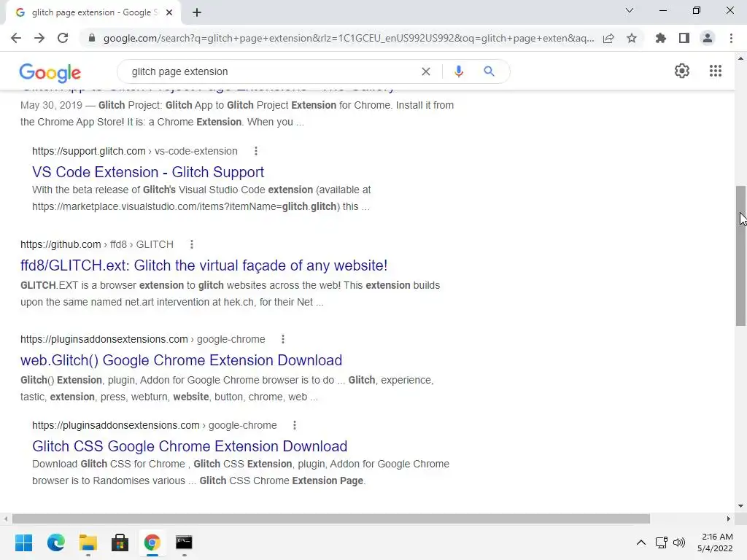The height and width of the screenshot is (560, 747).
Task: Click the lock site info icon
Action: (x=92, y=38)
